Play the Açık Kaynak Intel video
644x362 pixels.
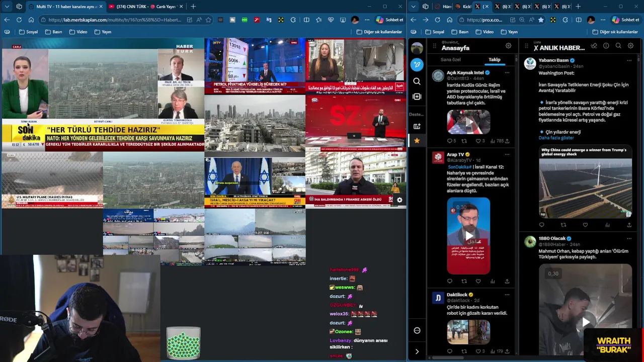[468, 122]
